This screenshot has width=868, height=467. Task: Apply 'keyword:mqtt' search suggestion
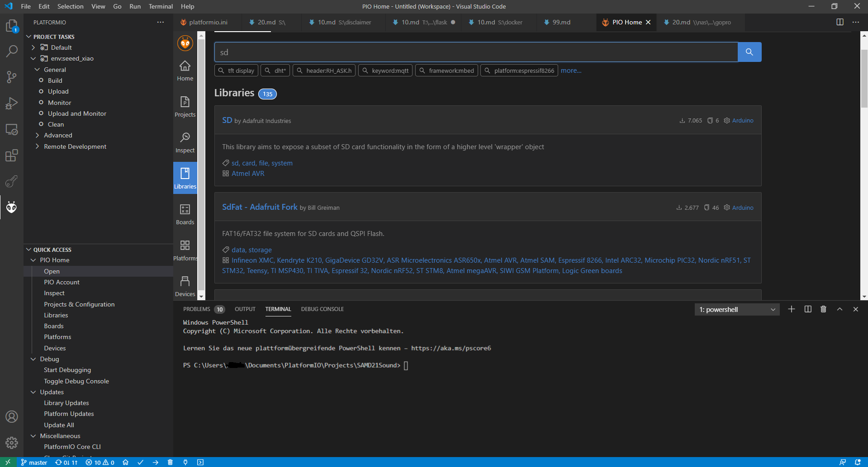pyautogui.click(x=385, y=71)
